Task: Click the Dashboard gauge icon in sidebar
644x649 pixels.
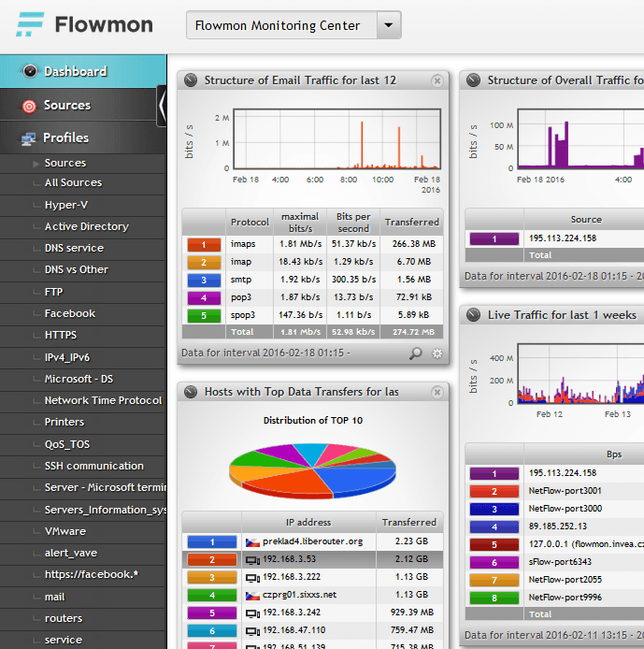Action: [29, 72]
